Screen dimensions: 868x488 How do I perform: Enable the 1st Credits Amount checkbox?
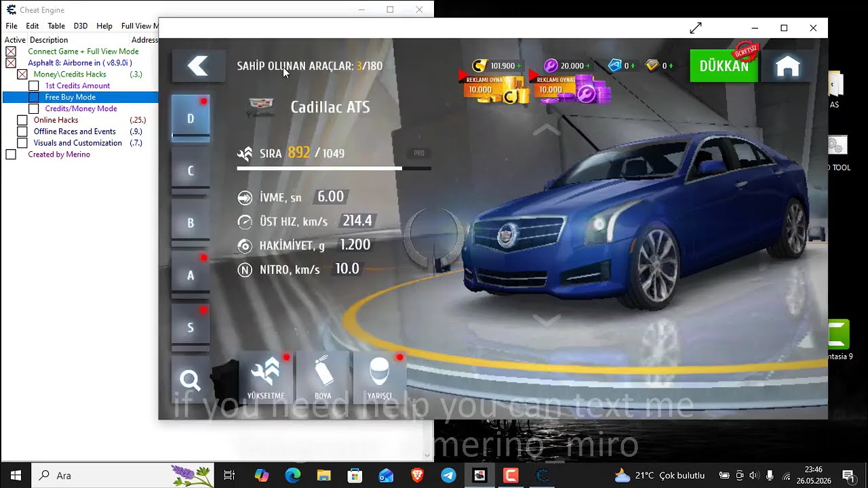[x=34, y=86]
